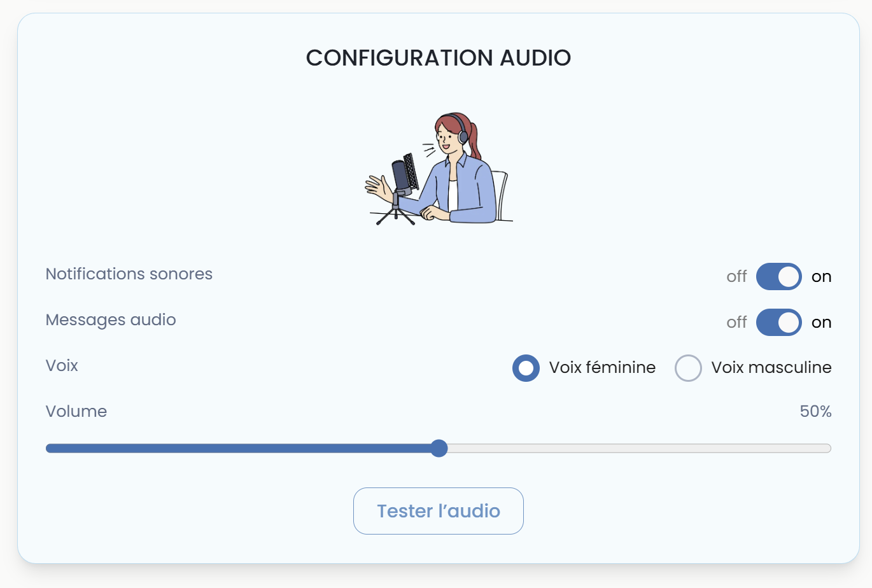Click "on" label beside Messages audio switch
872x588 pixels.
[821, 323]
